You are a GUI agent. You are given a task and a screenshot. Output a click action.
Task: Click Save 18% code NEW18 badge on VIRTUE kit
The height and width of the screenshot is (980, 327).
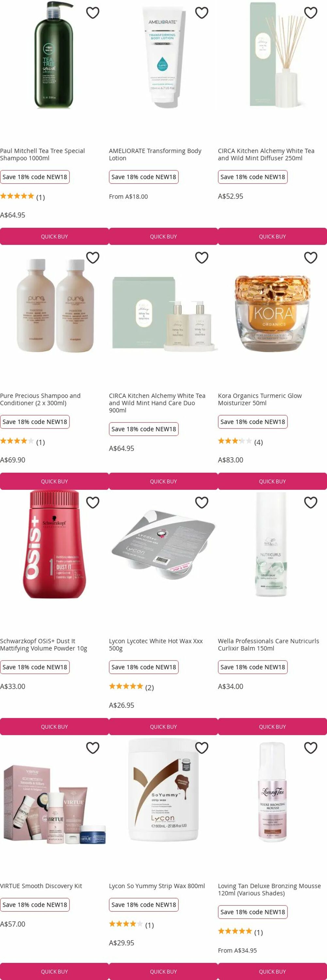35,904
